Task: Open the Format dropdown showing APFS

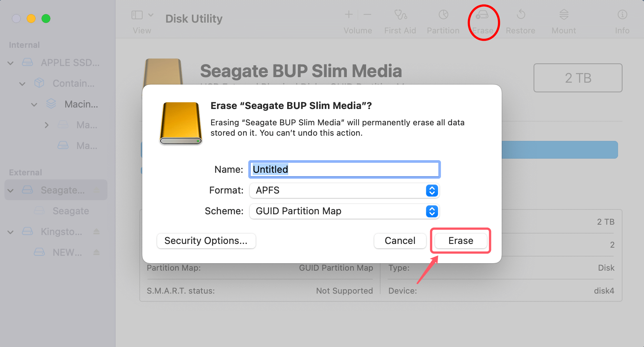Action: tap(431, 191)
